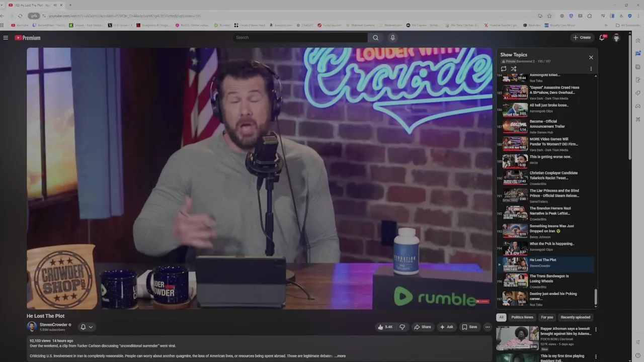Viewport: 644px width, 362px height.
Task: Select the 'Recently uploaded' chip
Action: [576, 317]
